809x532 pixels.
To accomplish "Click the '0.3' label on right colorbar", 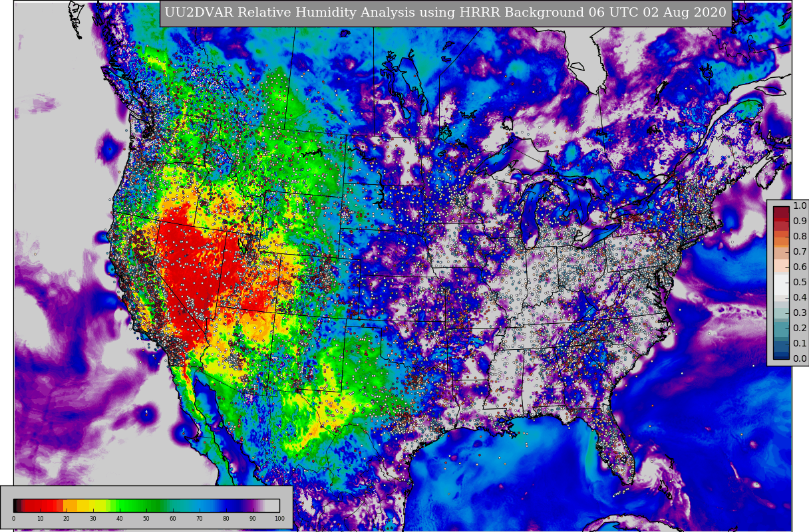I will pos(800,313).
